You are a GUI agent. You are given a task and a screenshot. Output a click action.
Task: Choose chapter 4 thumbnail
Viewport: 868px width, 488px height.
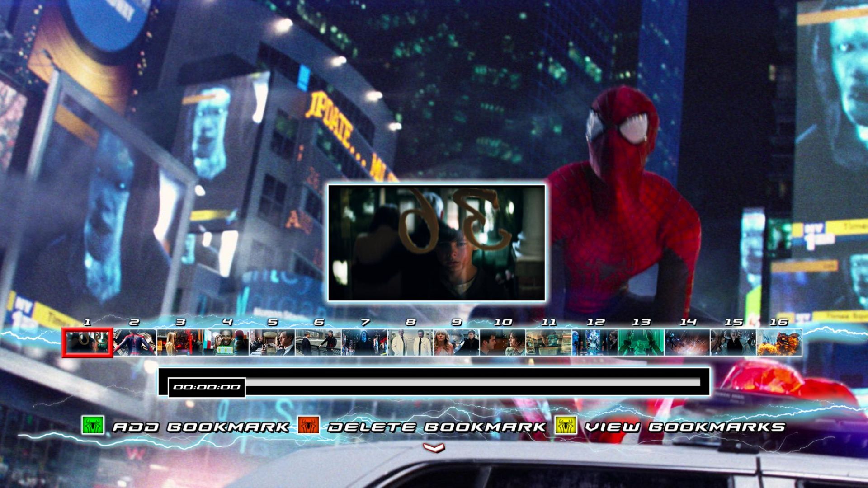[x=226, y=343]
